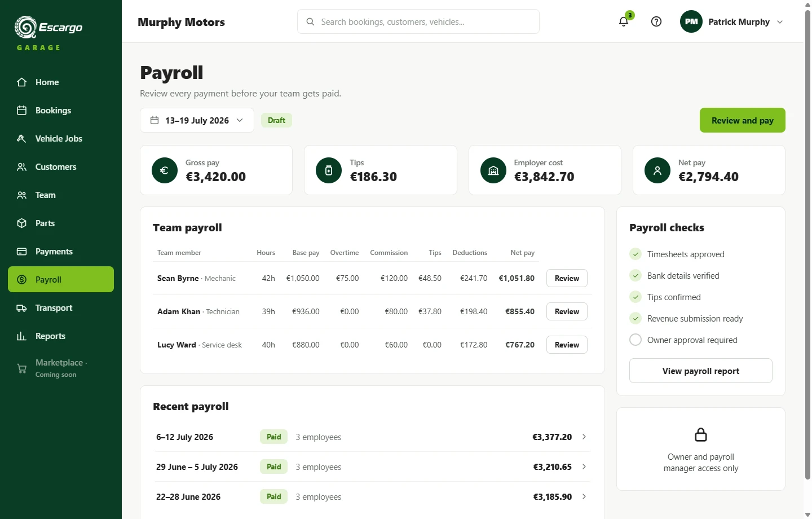Expand the 6–12 July 2026 payroll chevron
Screen dimensions: 812x519
(584, 437)
